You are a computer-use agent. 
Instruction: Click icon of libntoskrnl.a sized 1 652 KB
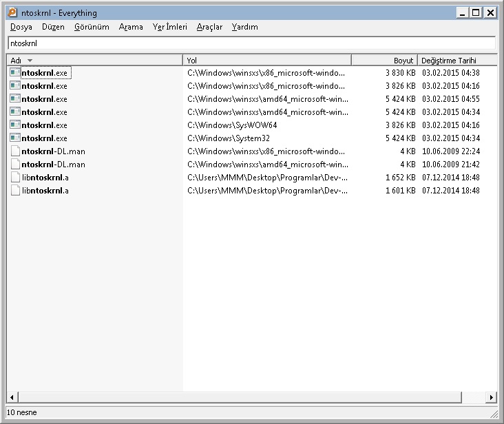click(x=14, y=178)
